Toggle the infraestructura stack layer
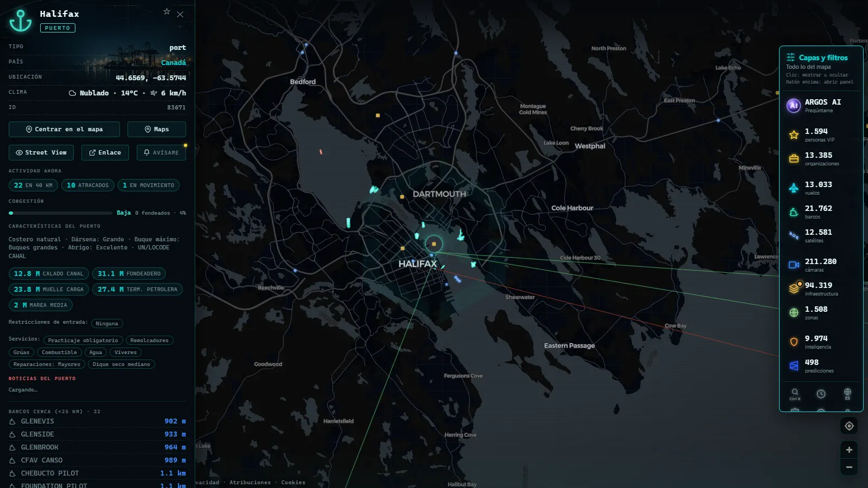The height and width of the screenshot is (488, 868). tap(794, 289)
